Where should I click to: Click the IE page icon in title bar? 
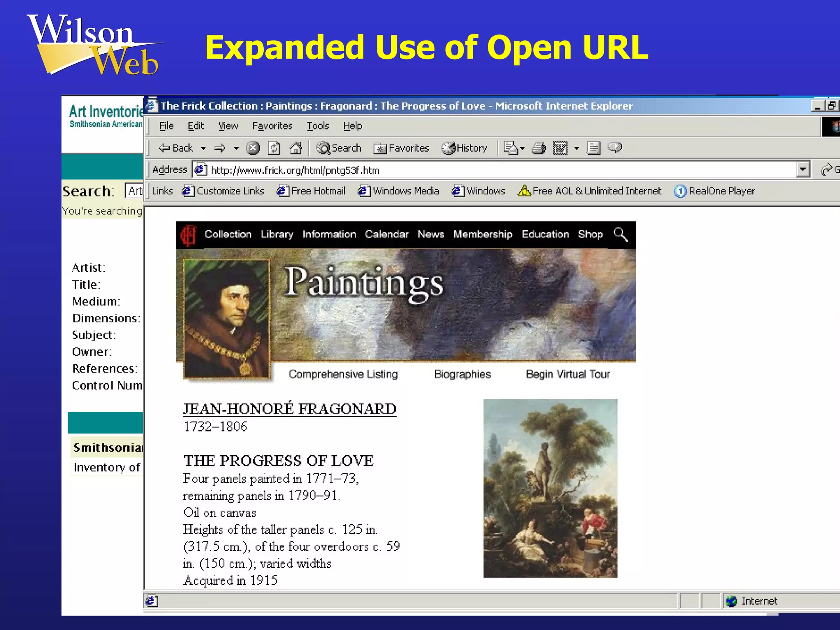[152, 105]
